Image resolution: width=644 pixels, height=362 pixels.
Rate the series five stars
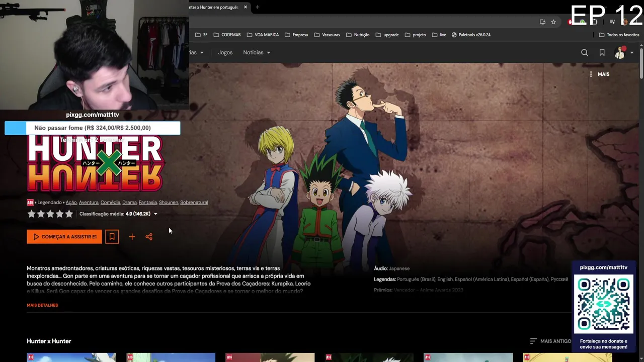[69, 214]
